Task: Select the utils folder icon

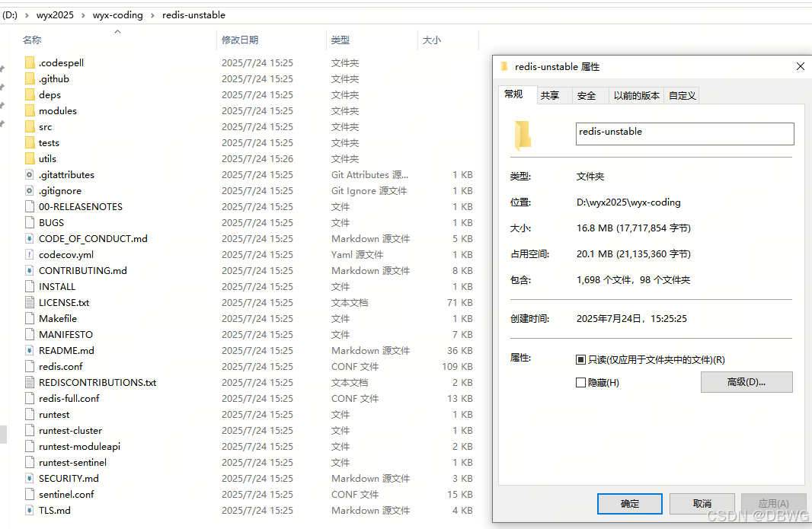Action: pyautogui.click(x=30, y=159)
